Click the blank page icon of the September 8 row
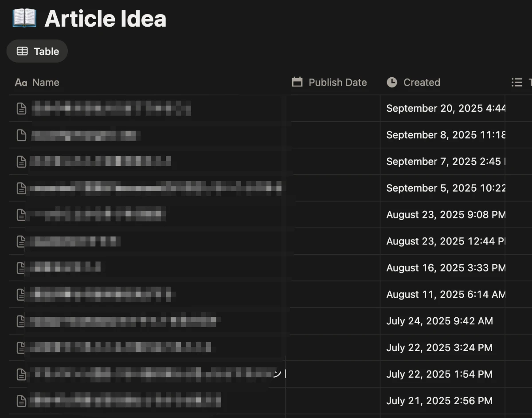The height and width of the screenshot is (418, 532). 21,135
